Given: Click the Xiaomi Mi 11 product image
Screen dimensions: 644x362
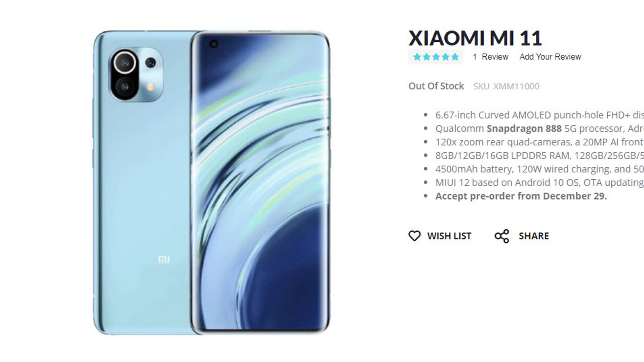Looking at the screenshot, I should (212, 182).
